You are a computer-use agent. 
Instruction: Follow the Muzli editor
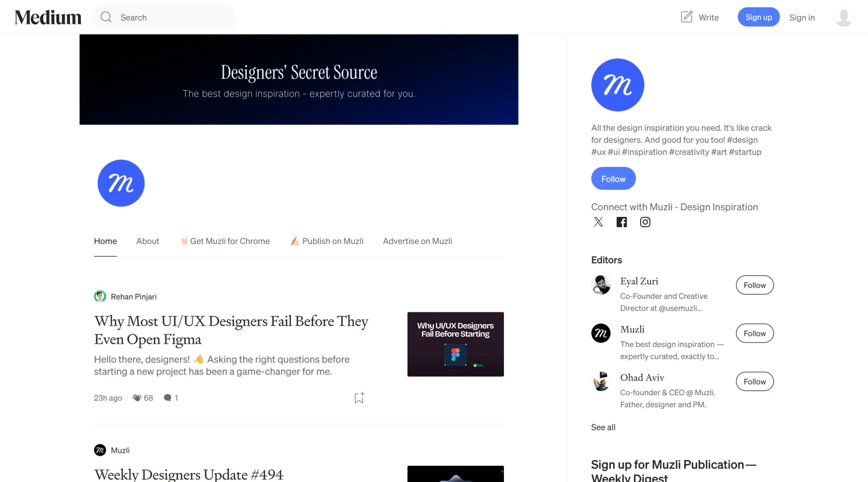click(x=755, y=333)
